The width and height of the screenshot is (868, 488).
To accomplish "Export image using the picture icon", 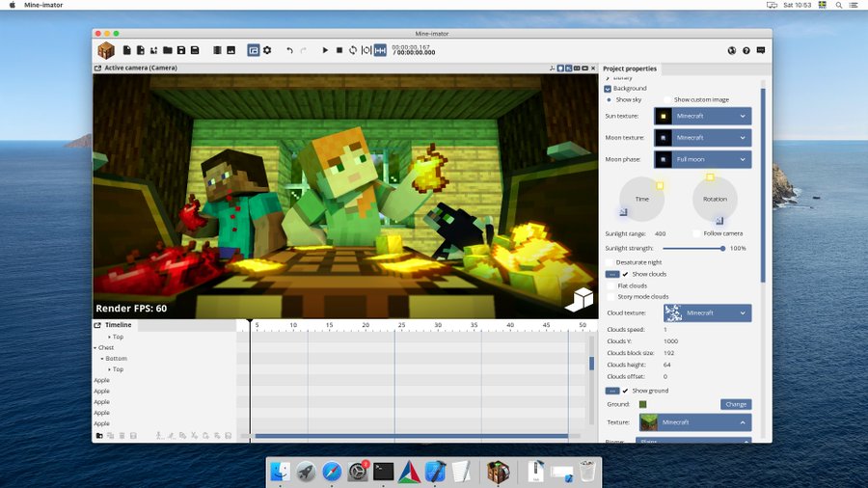I will pyautogui.click(x=231, y=50).
